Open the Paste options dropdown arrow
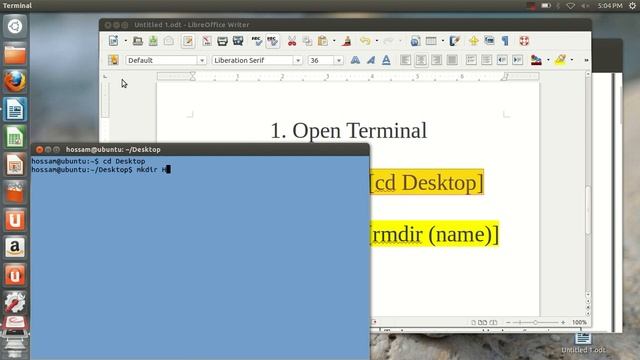The width and height of the screenshot is (640, 360). (x=334, y=41)
